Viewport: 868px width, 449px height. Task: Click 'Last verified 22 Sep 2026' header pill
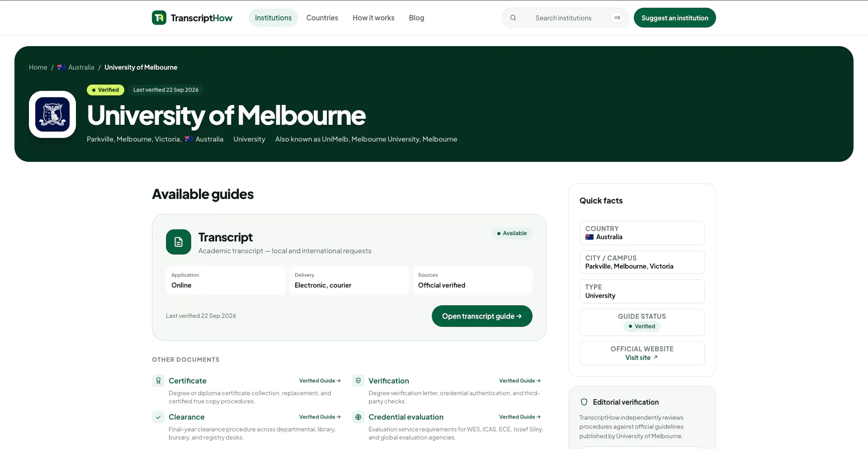coord(166,90)
